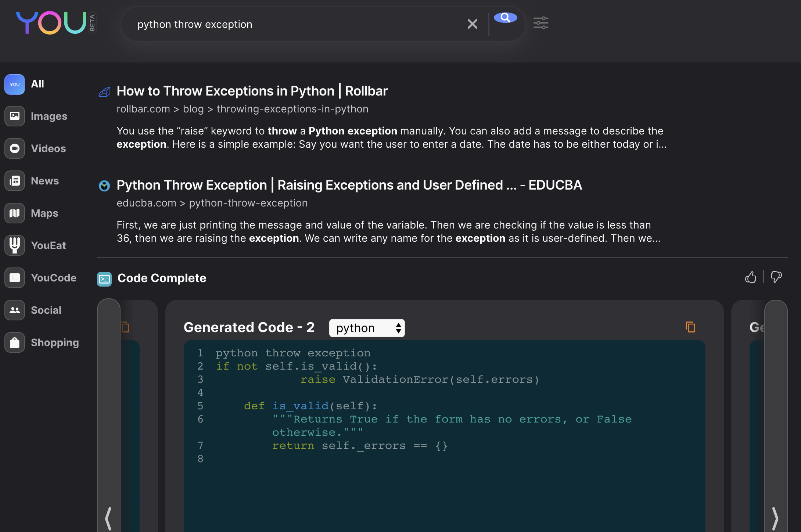Click the blue search magnifier button
The image size is (801, 532).
[x=506, y=18]
